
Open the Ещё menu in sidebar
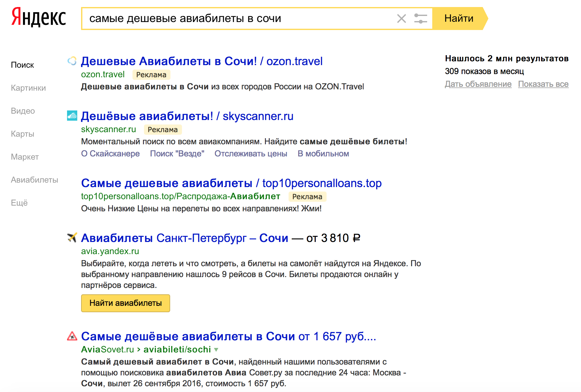[x=19, y=203]
